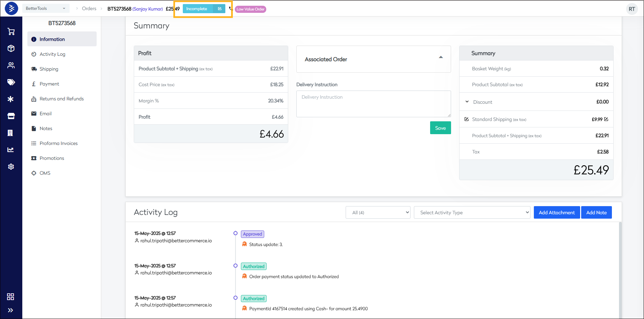The height and width of the screenshot is (319, 644).
Task: Open the BetterTools store dropdown
Action: click(46, 8)
